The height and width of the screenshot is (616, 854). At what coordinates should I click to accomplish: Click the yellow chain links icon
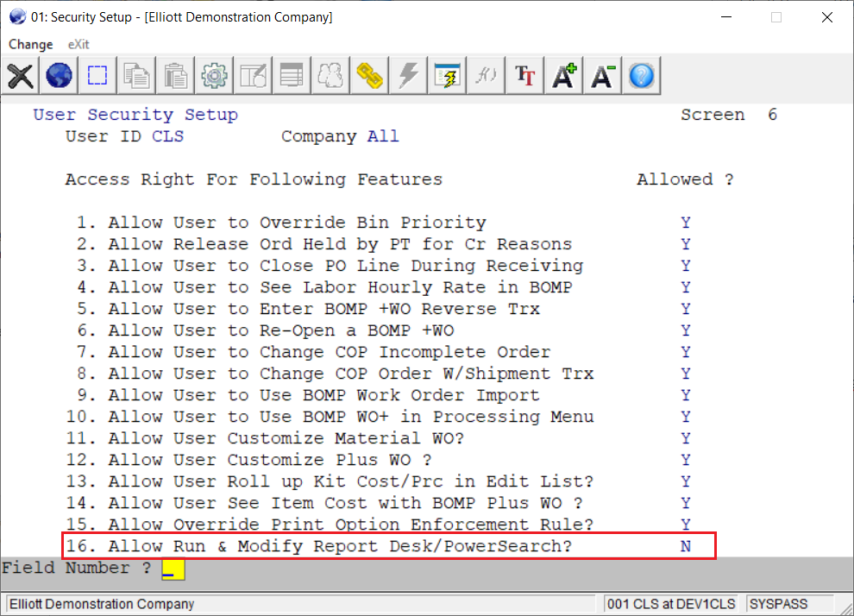click(x=369, y=76)
